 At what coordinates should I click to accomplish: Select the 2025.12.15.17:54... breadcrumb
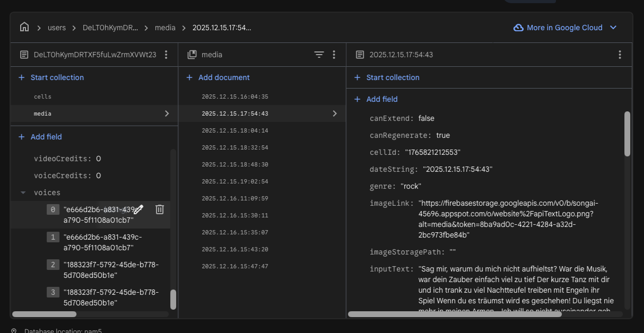[x=222, y=28]
